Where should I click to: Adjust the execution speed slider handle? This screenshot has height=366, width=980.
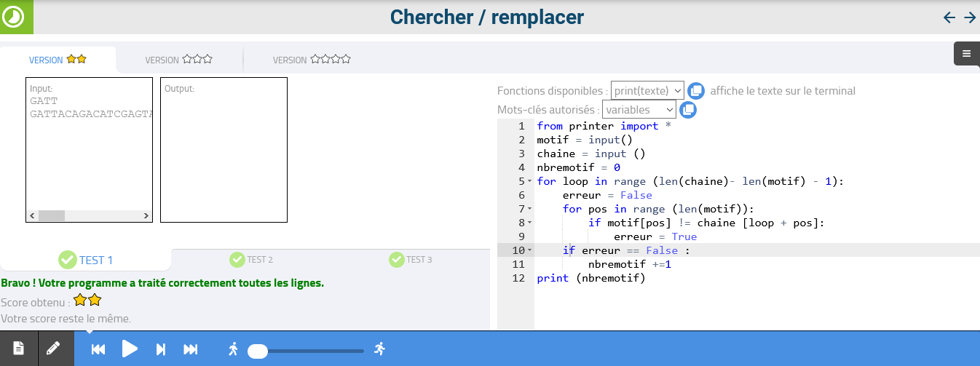[x=258, y=351]
